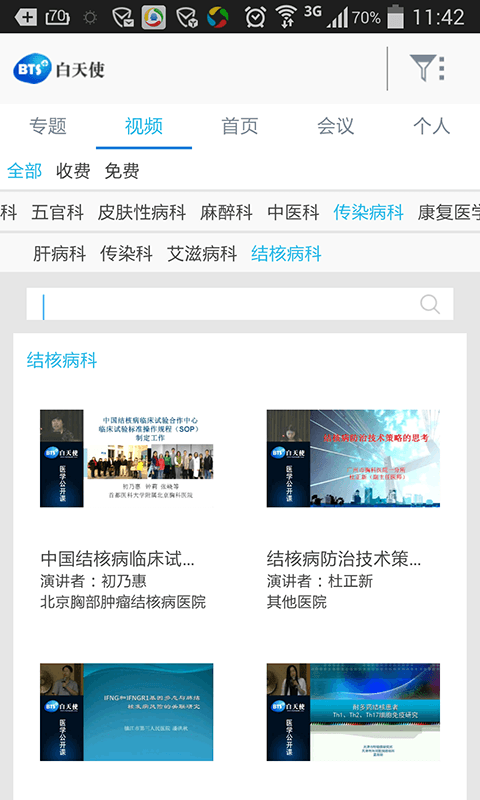Switch to the 首页 tab
Viewport: 480px width, 800px height.
pyautogui.click(x=240, y=126)
